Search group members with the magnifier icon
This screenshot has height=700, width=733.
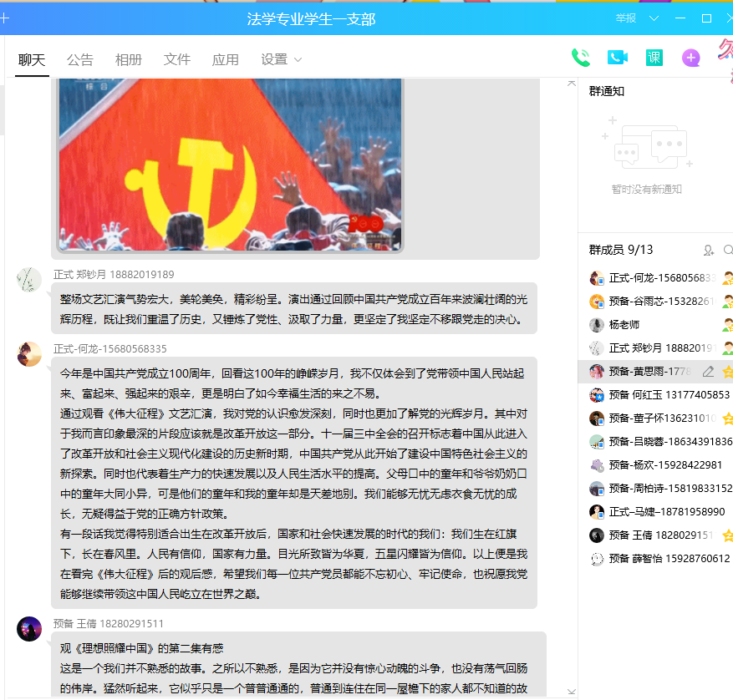[728, 250]
